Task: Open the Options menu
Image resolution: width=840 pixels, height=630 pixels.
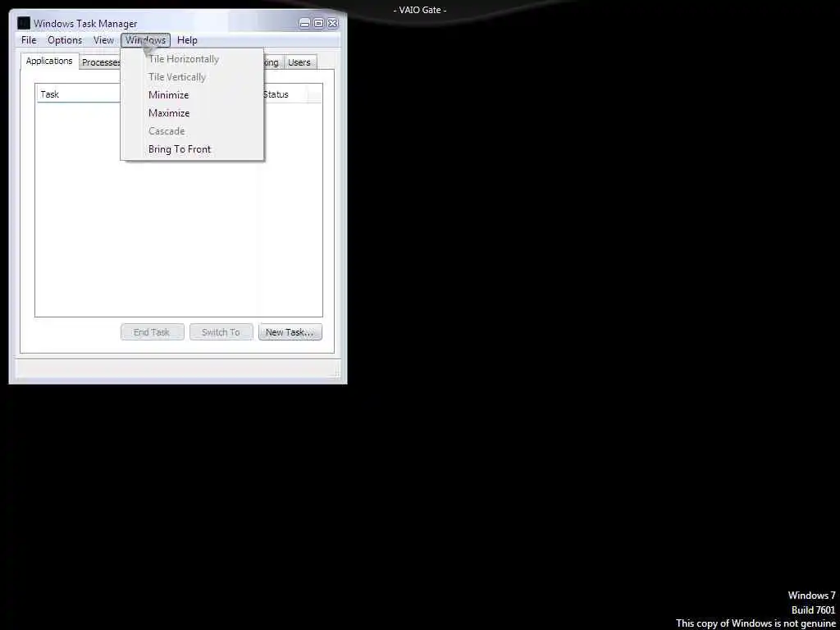Action: (x=65, y=40)
